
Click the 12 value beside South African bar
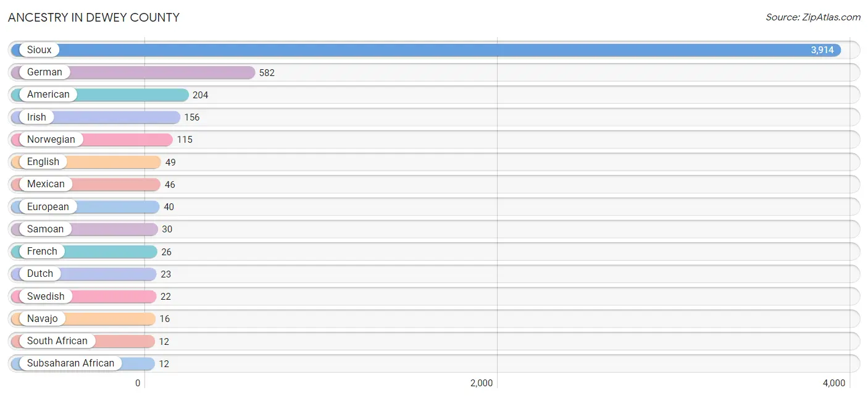click(x=164, y=341)
